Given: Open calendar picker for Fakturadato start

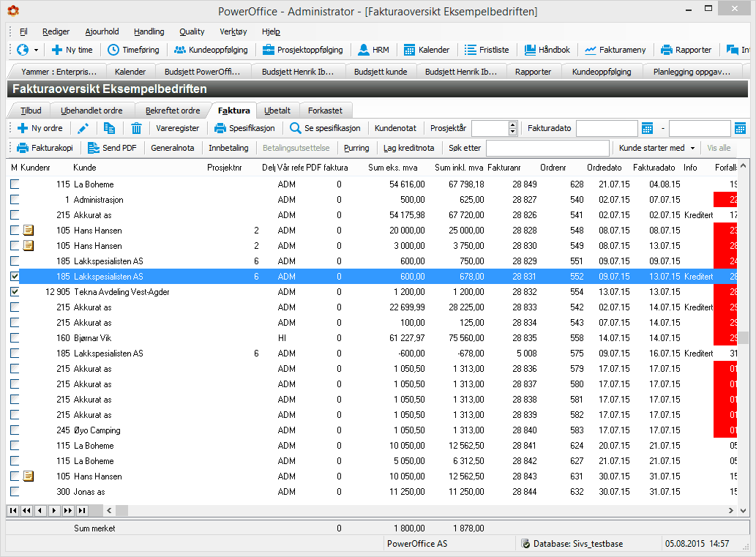Looking at the screenshot, I should pos(647,128).
